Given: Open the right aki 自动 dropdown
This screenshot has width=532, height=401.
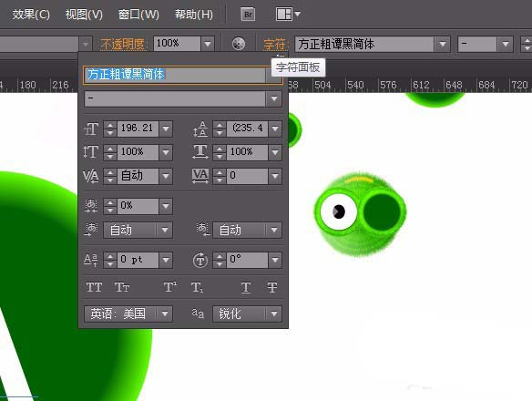Looking at the screenshot, I should (x=247, y=231).
